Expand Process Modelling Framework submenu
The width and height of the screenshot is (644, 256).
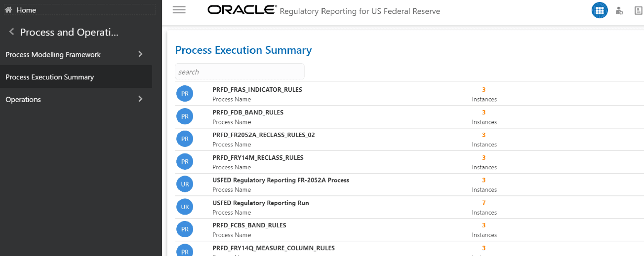pos(140,54)
